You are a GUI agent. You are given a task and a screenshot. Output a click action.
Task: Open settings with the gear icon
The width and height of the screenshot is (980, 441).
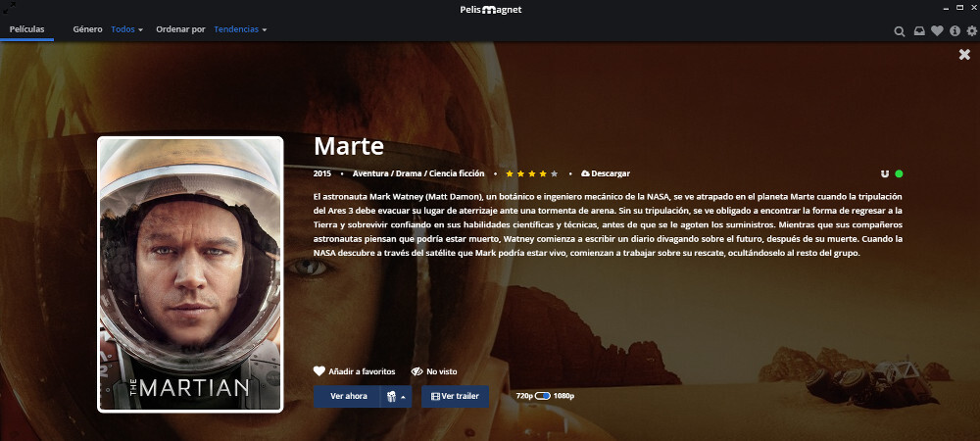[x=972, y=31]
